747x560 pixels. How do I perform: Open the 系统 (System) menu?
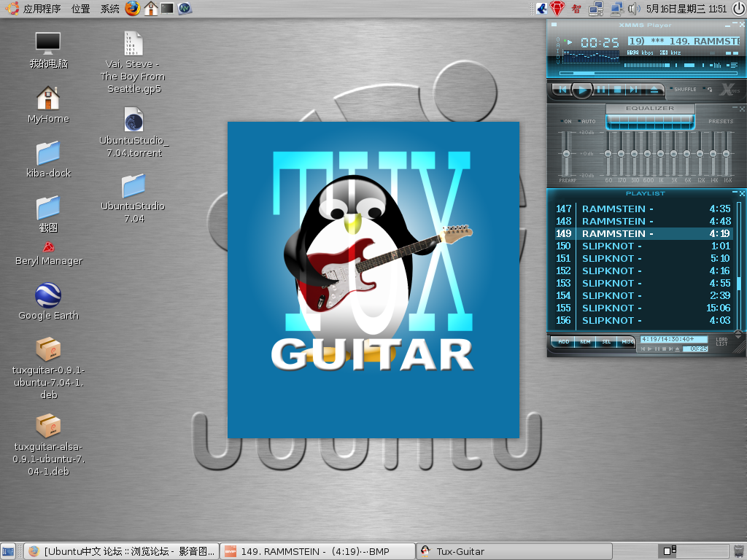point(109,9)
